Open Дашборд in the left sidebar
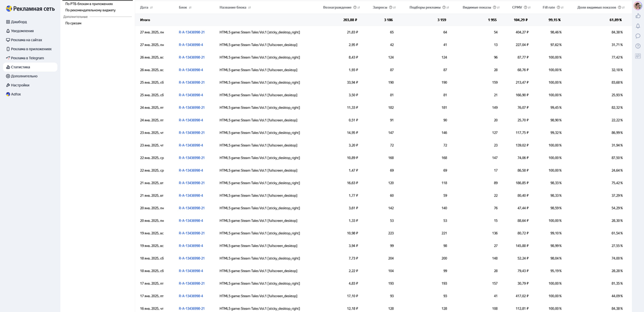Image resolution: width=644 pixels, height=312 pixels. click(x=19, y=22)
